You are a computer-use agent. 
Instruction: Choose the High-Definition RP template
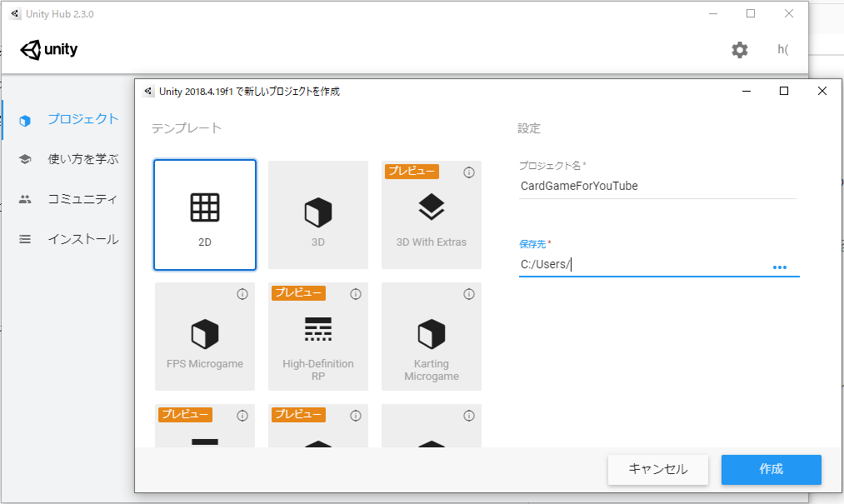tap(318, 337)
